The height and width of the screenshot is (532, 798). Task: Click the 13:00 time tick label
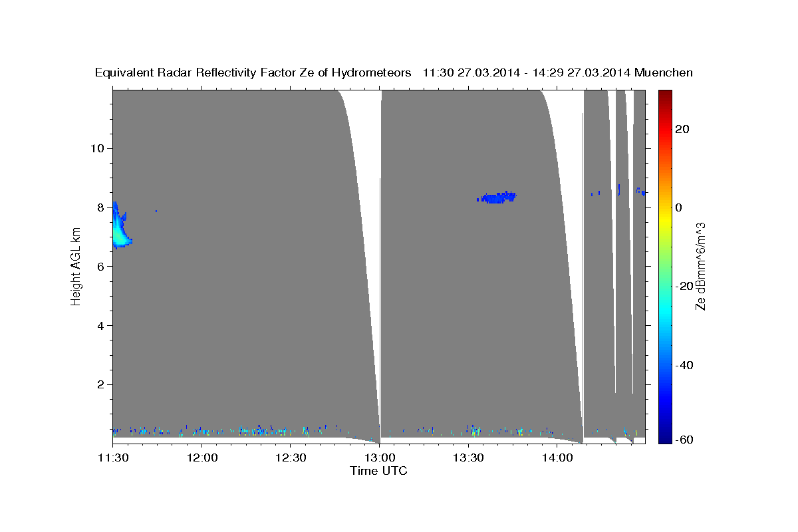pos(379,458)
